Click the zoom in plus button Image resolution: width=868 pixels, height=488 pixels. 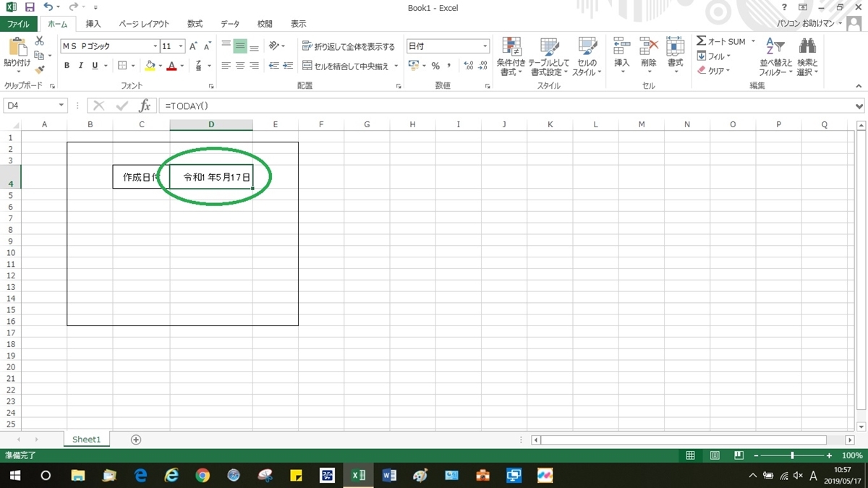click(x=830, y=455)
